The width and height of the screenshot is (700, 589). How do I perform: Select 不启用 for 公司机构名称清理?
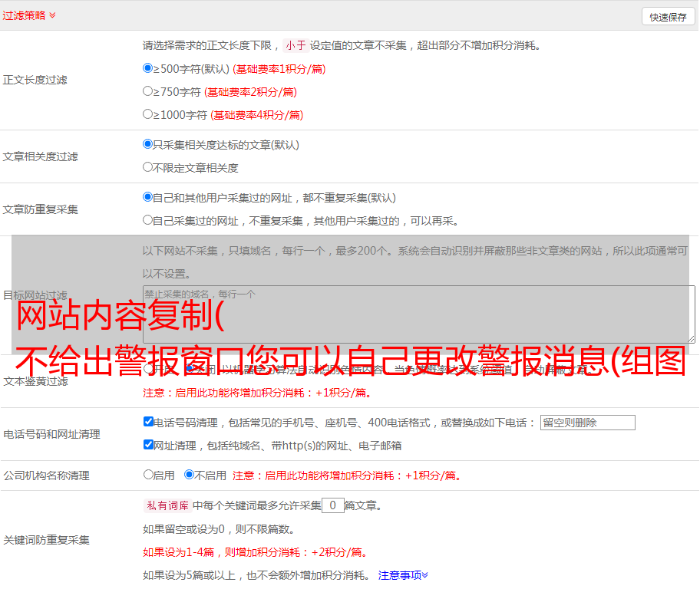click(x=190, y=475)
